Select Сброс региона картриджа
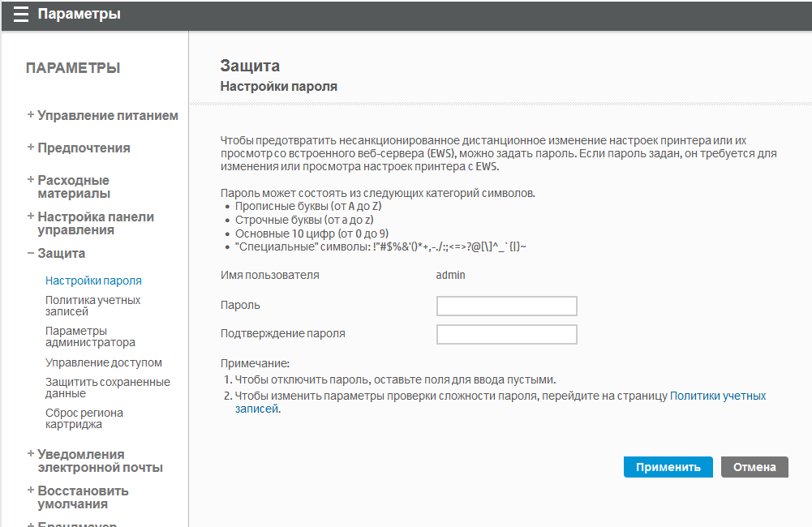Image resolution: width=812 pixels, height=527 pixels. (x=84, y=418)
